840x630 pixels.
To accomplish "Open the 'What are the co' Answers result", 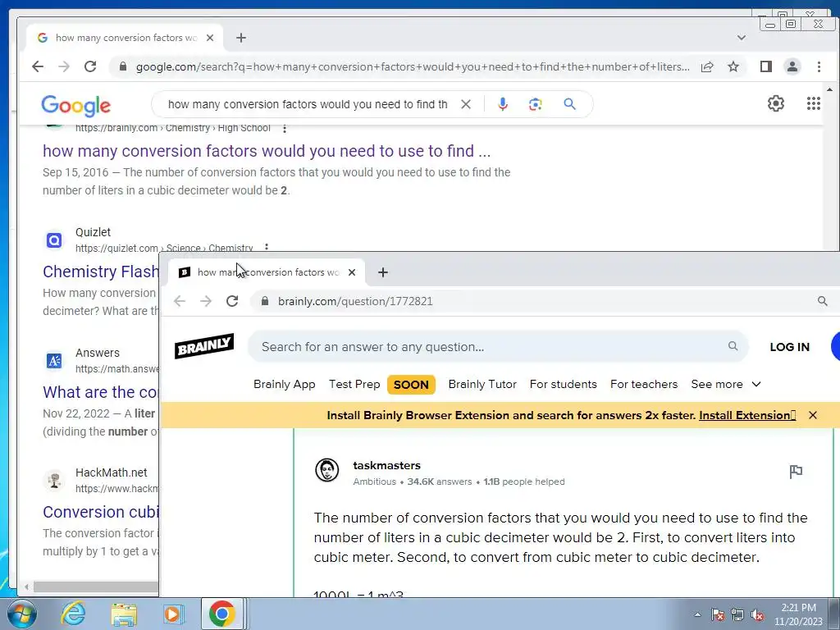I will [x=101, y=392].
